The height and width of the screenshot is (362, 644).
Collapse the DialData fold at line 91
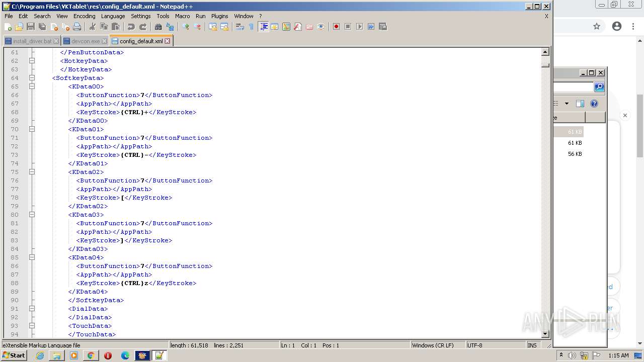click(x=32, y=309)
